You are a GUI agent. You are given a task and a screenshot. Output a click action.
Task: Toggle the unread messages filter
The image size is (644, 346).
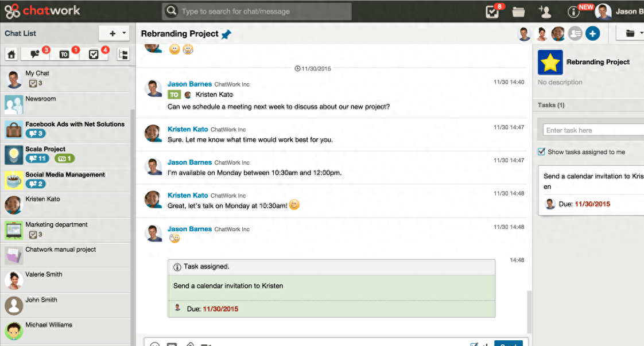[36, 55]
